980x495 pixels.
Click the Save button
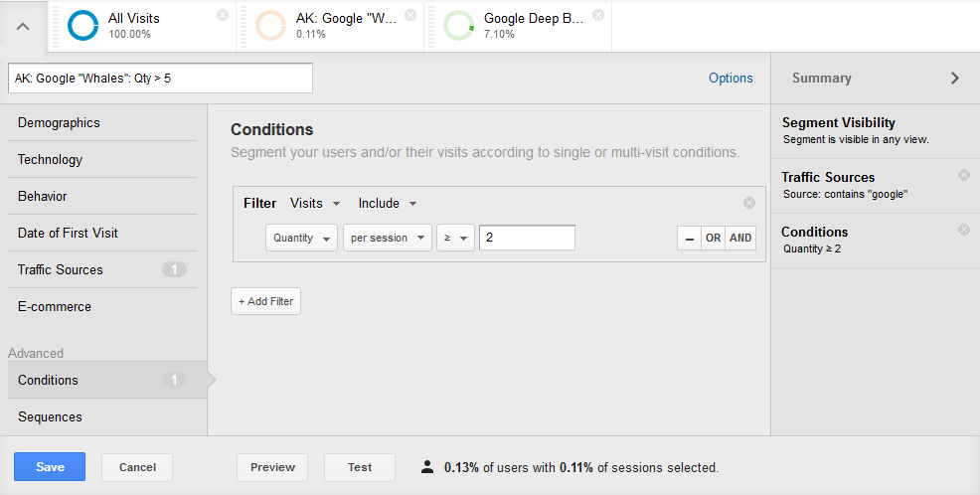(x=50, y=467)
